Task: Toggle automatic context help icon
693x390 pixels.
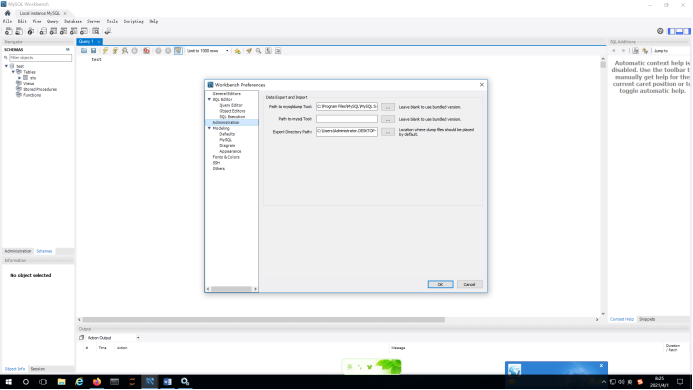Action: click(x=645, y=51)
